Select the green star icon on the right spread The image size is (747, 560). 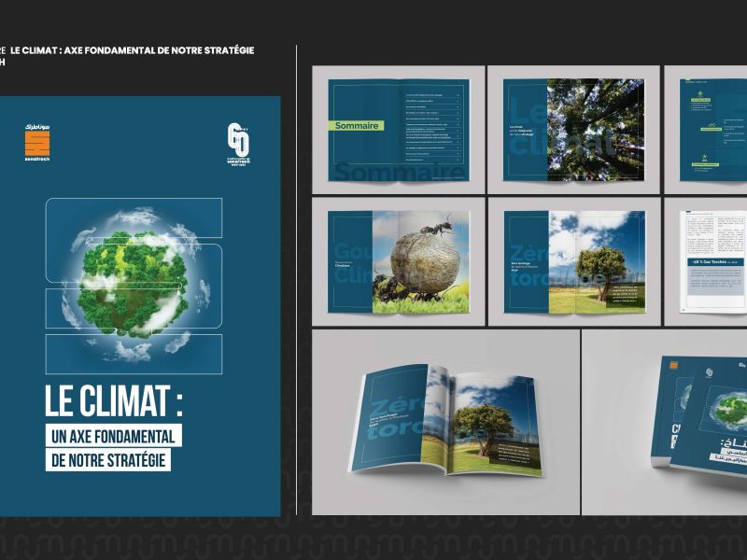[704, 155]
